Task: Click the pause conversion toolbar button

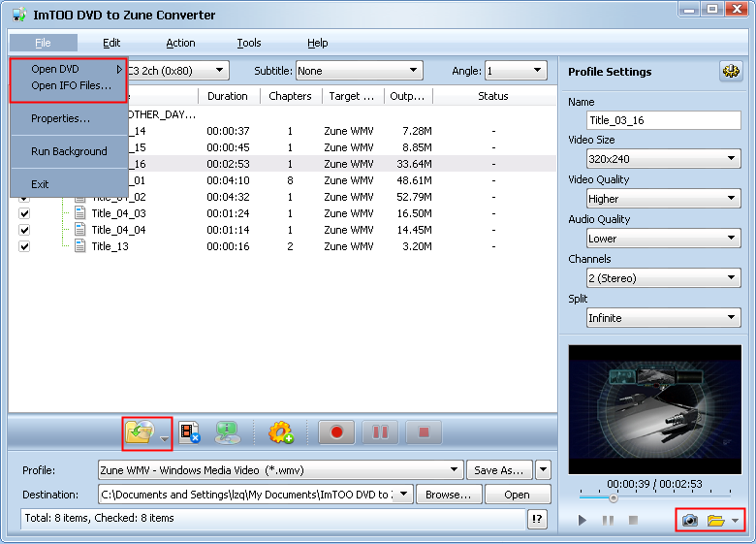Action: pyautogui.click(x=380, y=432)
